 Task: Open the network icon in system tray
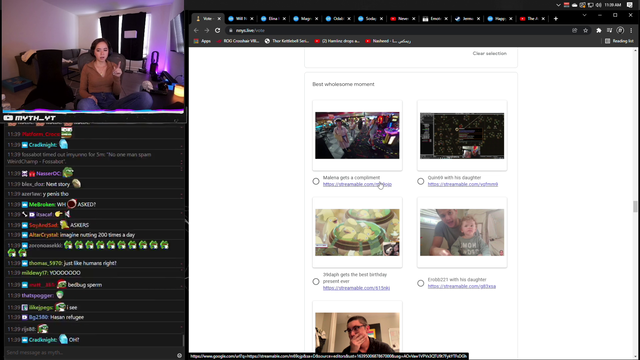(591, 5)
